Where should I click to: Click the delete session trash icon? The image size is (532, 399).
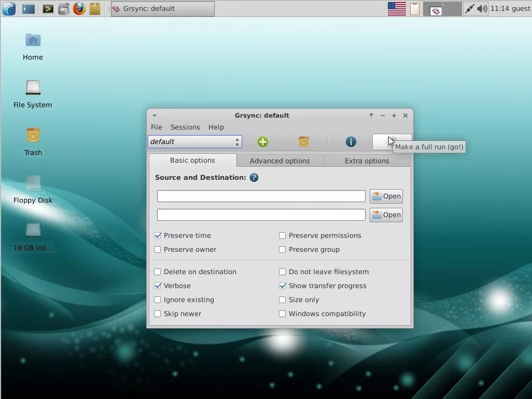click(x=304, y=141)
